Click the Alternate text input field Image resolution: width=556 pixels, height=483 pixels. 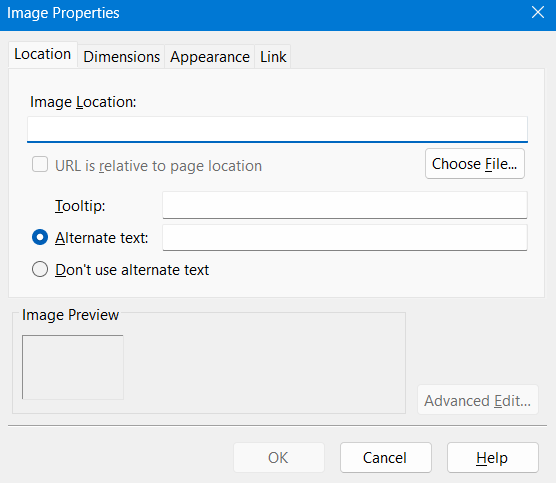coord(345,237)
